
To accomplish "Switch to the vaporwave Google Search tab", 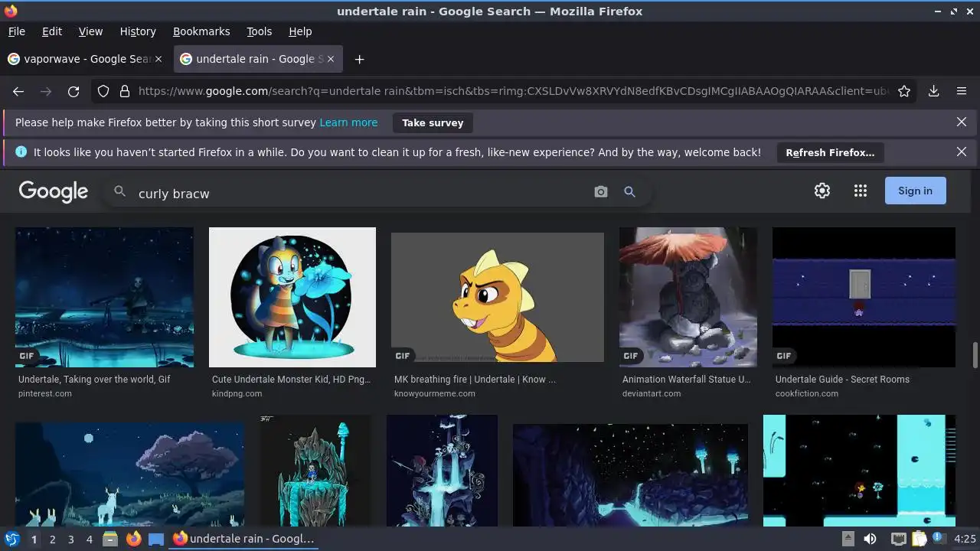I will [x=85, y=59].
